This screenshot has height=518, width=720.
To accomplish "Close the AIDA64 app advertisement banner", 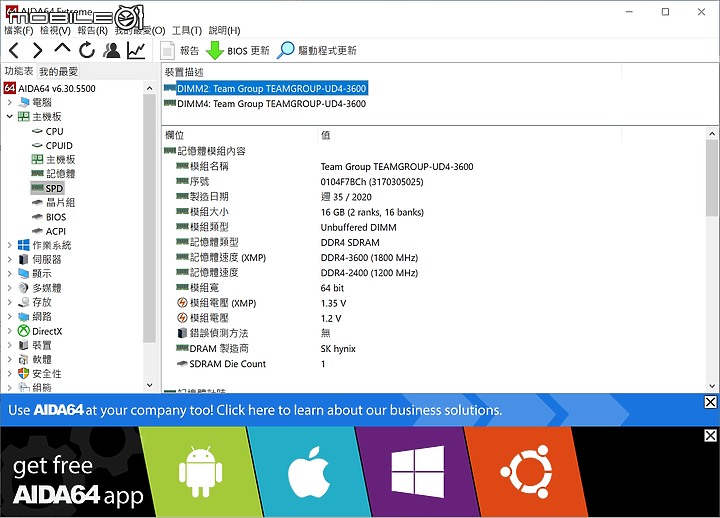I will [x=710, y=435].
